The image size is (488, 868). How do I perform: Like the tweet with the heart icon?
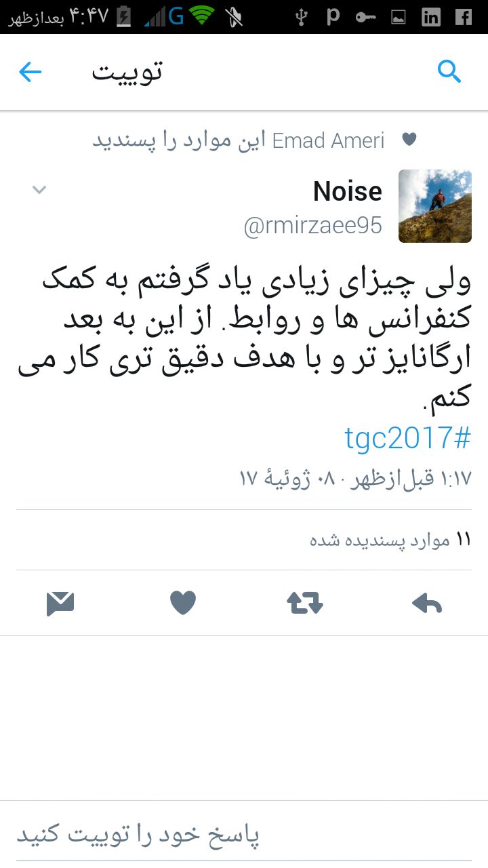pos(183,602)
